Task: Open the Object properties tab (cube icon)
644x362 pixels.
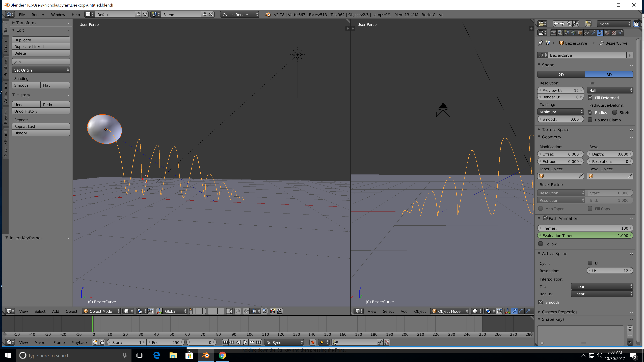Action: pos(580,33)
